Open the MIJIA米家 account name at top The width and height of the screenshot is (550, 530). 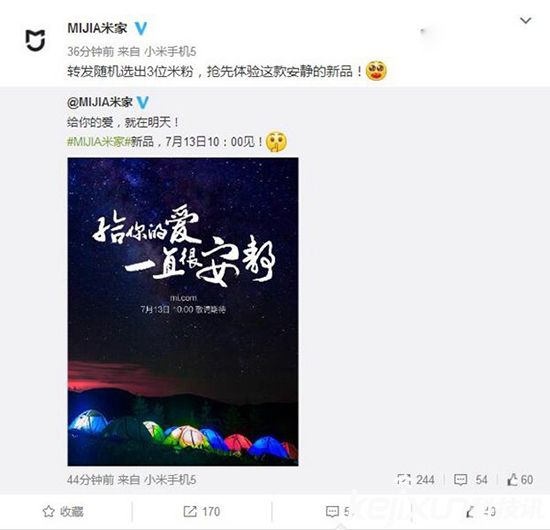tap(97, 28)
